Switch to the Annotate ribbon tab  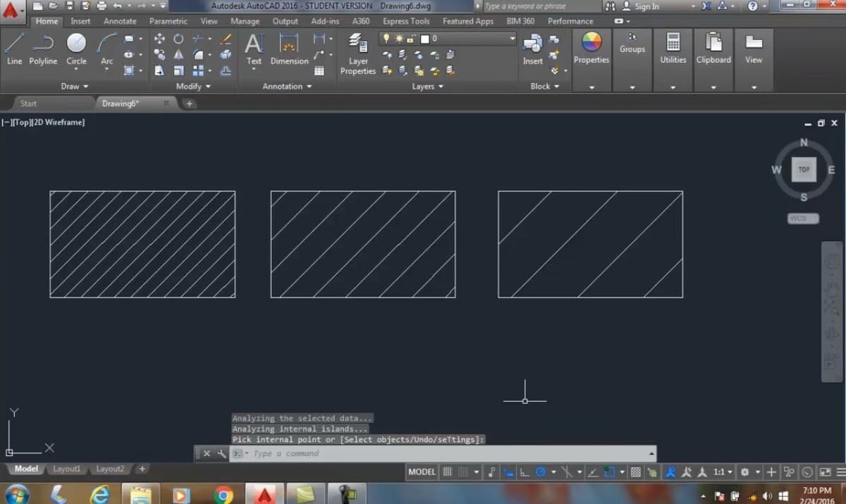[120, 21]
